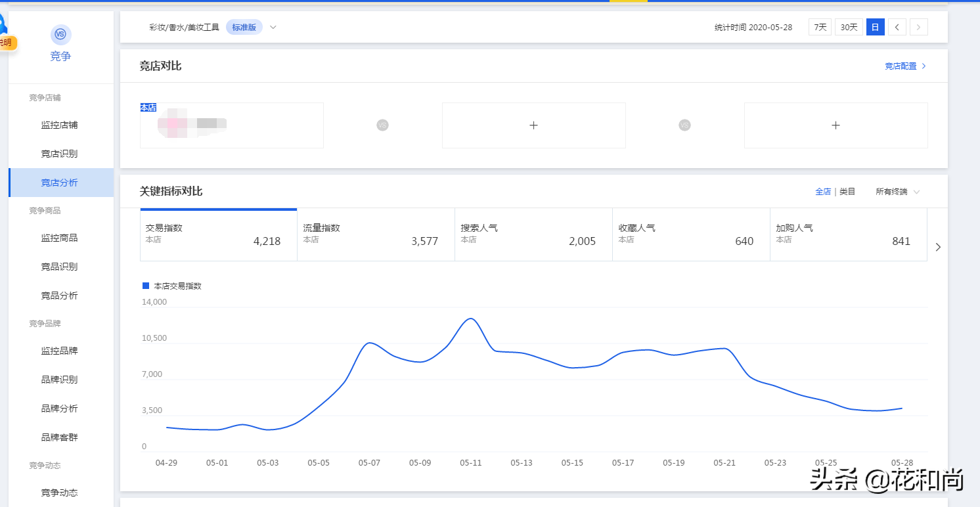Open the 竞店配置 settings link
The image size is (980, 507).
click(901, 66)
